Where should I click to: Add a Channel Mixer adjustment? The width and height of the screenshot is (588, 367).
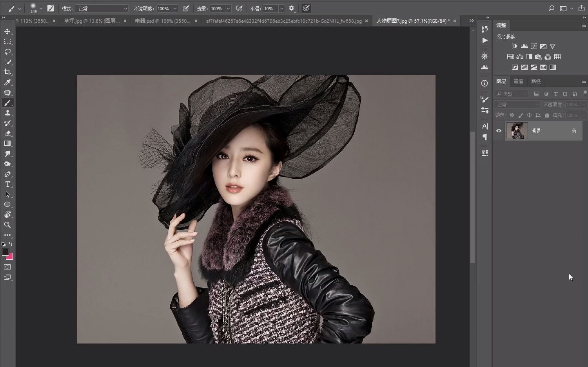548,57
